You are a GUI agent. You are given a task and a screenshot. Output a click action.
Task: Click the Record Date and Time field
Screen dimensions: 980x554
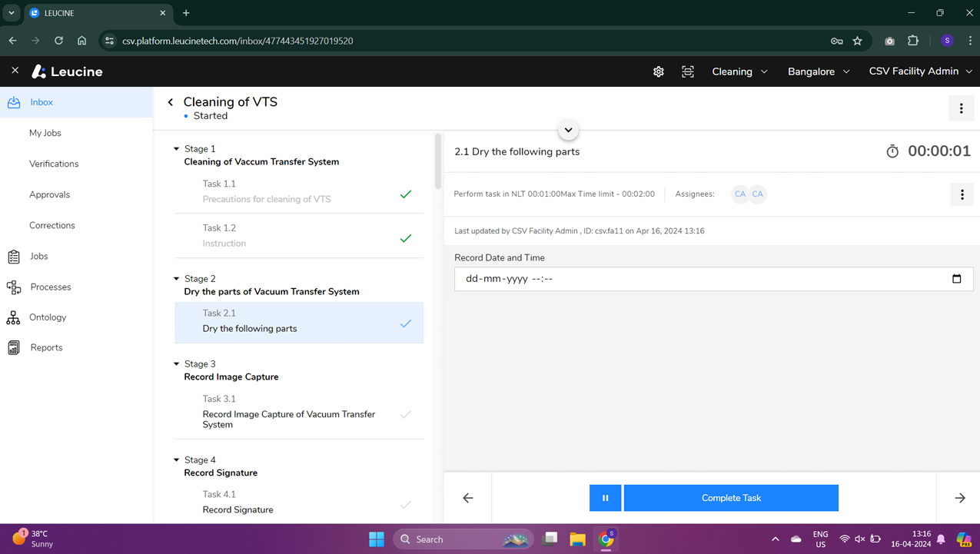699,279
